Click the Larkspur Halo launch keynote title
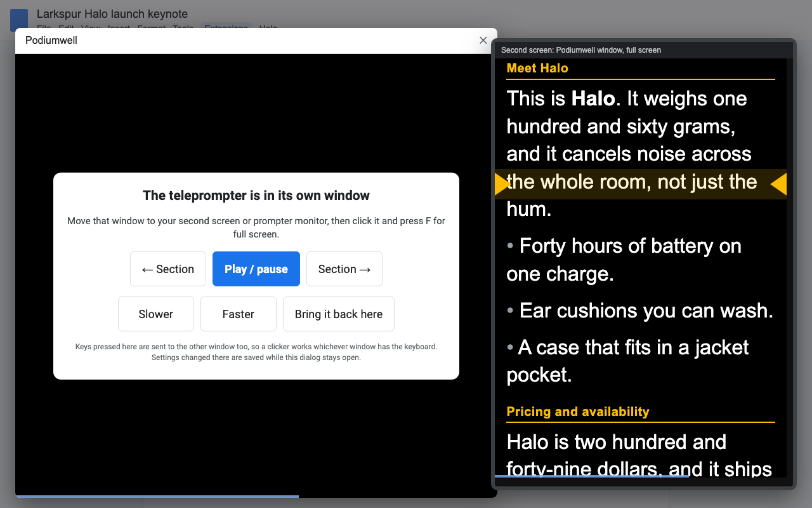The width and height of the screenshot is (812, 508). [112, 14]
